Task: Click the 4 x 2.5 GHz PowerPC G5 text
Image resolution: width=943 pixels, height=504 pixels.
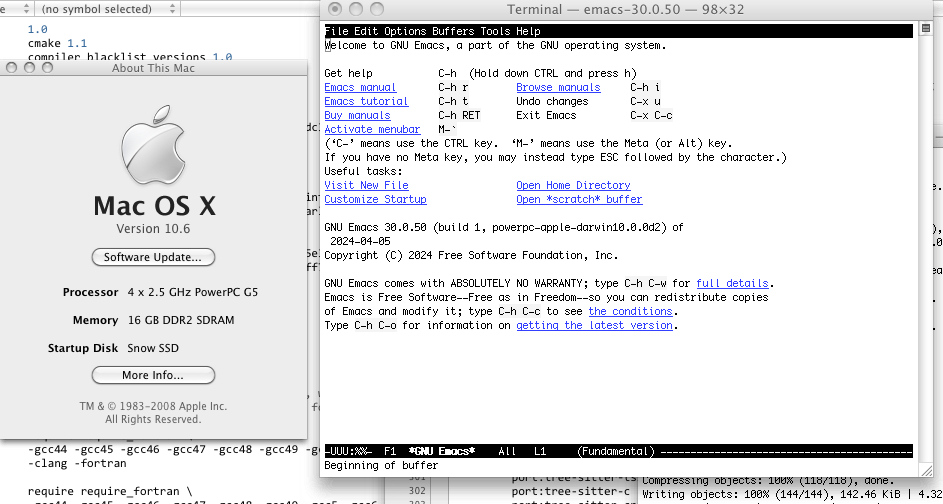Action: (x=193, y=292)
